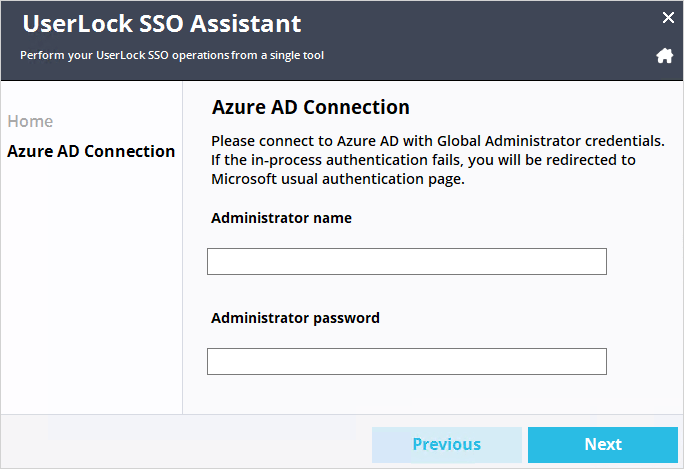Place cursor in the box under Administrator name

[407, 261]
